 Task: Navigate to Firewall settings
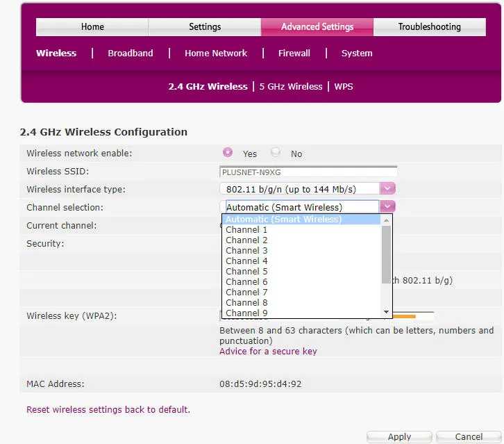(294, 54)
